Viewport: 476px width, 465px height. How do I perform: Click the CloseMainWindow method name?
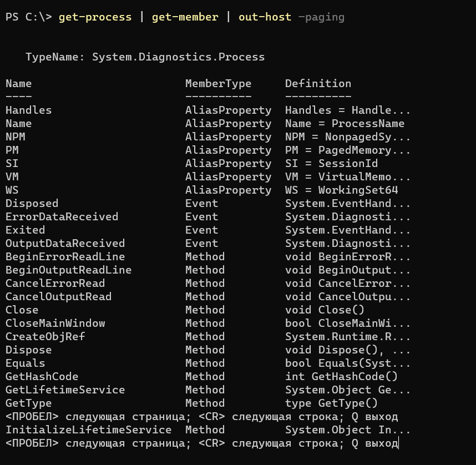pyautogui.click(x=55, y=323)
